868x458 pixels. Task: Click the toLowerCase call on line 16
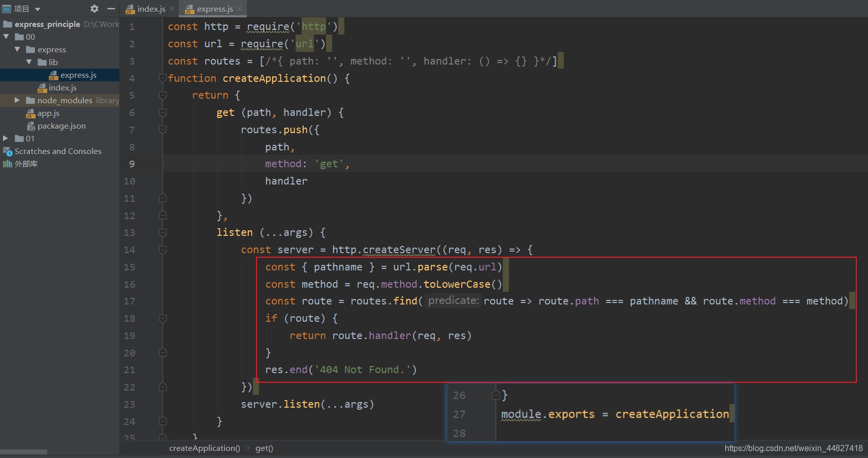click(x=457, y=284)
